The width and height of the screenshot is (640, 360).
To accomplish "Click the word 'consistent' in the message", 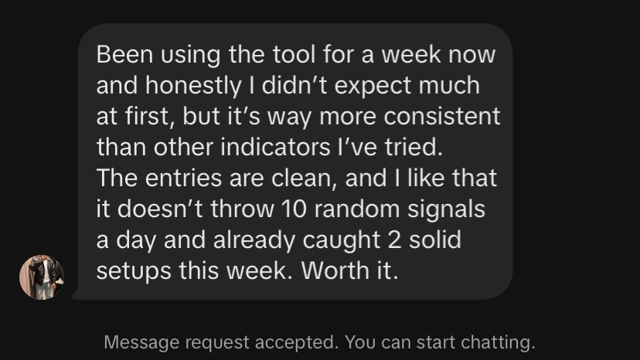I will [442, 116].
